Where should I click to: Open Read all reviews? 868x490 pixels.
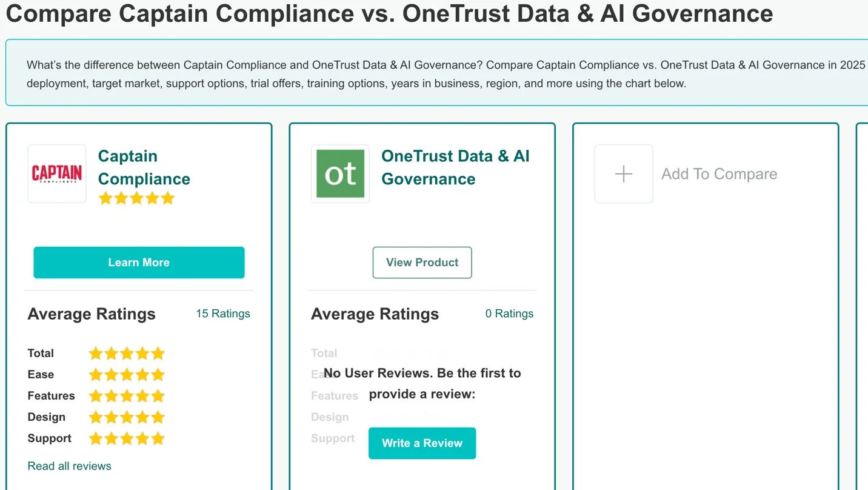coord(69,466)
